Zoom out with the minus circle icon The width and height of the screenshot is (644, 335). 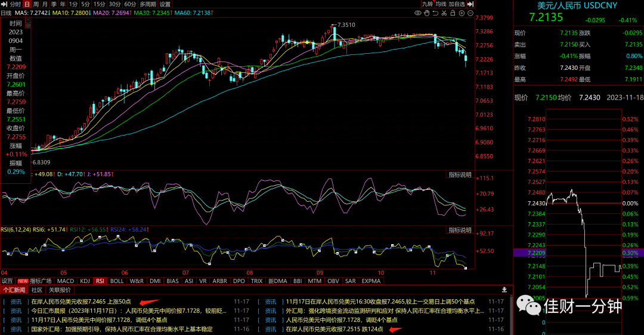[x=470, y=13]
